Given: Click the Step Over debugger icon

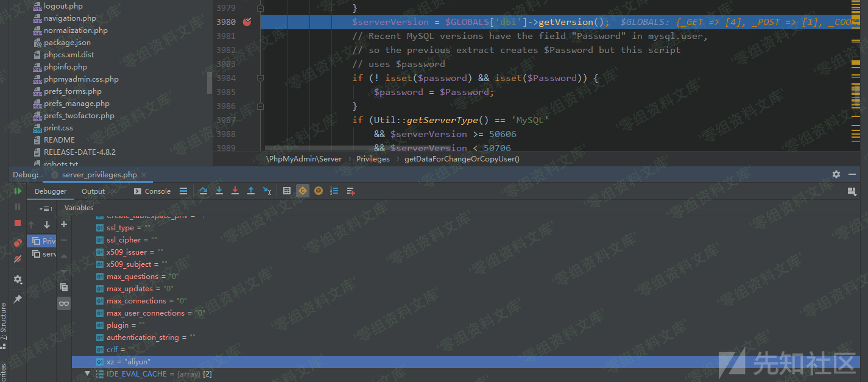Looking at the screenshot, I should [203, 191].
